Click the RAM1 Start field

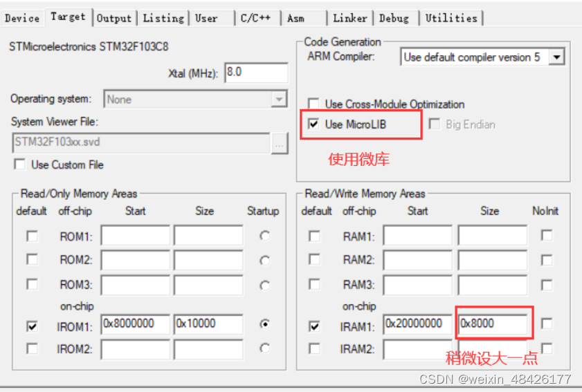click(x=418, y=235)
